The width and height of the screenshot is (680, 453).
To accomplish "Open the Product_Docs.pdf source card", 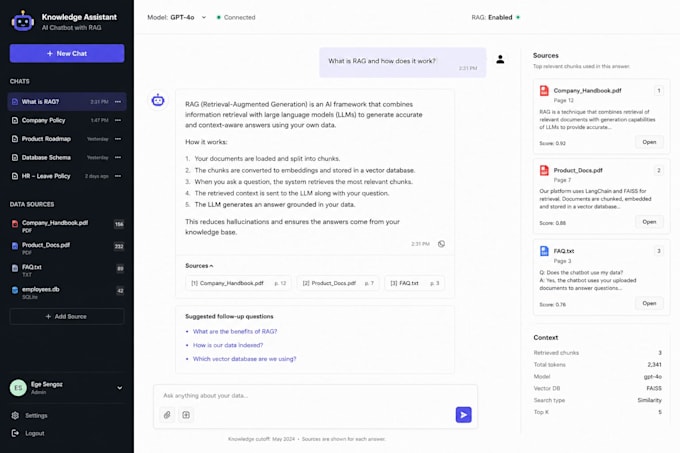I will tap(649, 222).
